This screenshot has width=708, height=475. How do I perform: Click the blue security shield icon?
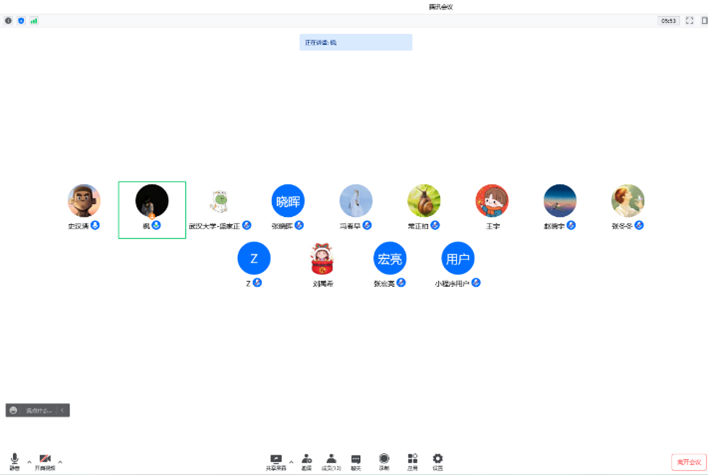click(21, 20)
